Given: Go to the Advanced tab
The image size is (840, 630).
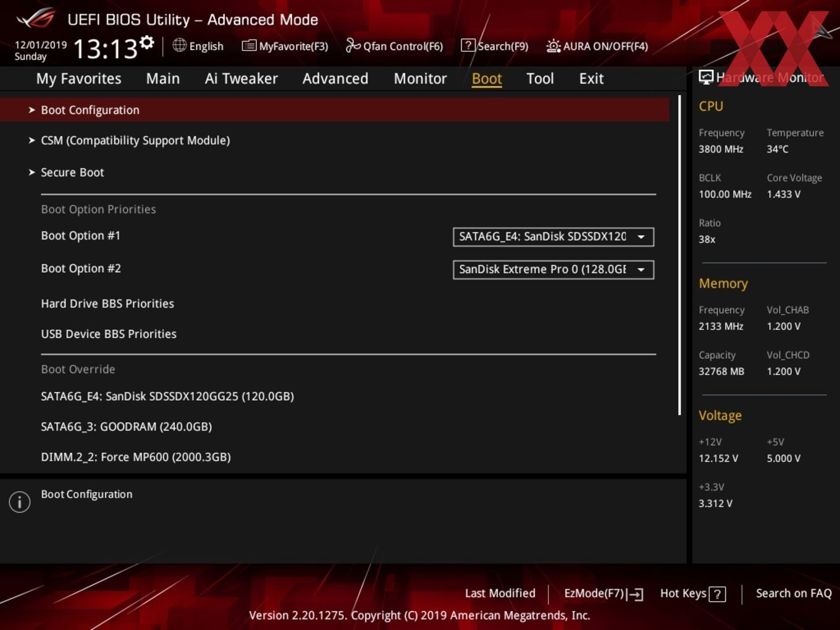Looking at the screenshot, I should tap(335, 78).
